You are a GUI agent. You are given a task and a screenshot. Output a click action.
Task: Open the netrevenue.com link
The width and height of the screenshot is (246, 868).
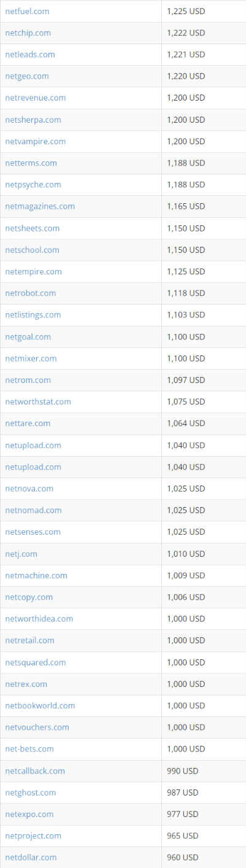click(x=36, y=98)
